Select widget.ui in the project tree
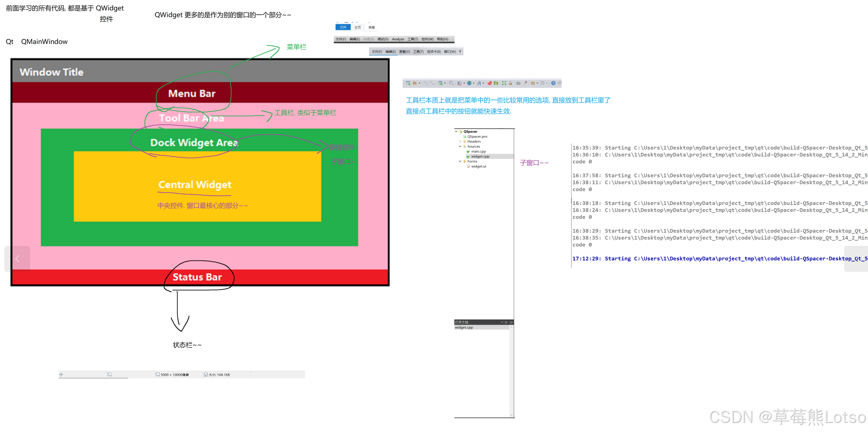868x432 pixels. click(479, 166)
